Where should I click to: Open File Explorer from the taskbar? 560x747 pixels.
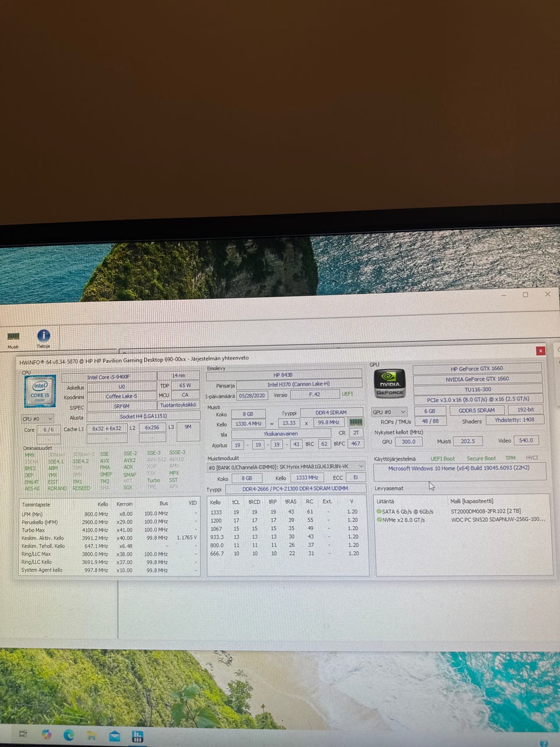coord(91,735)
